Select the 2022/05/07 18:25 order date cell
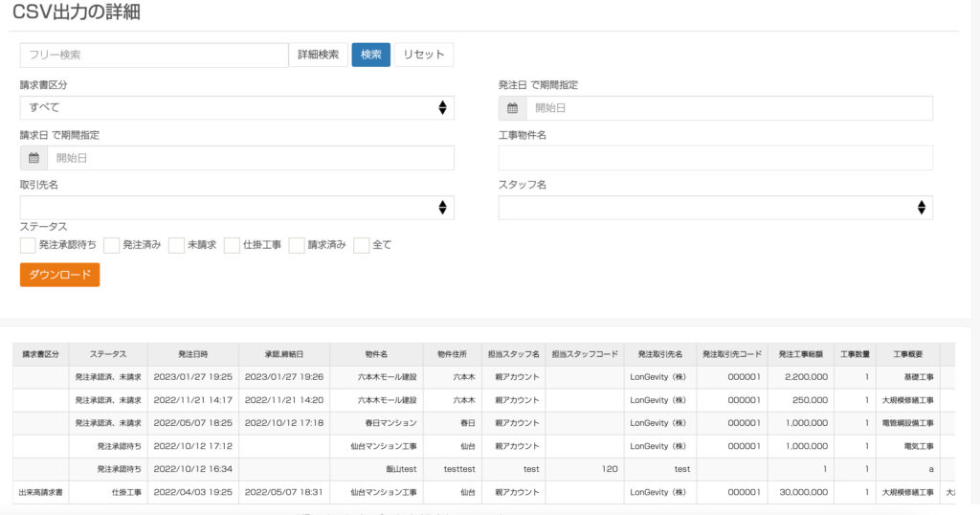 coord(193,424)
